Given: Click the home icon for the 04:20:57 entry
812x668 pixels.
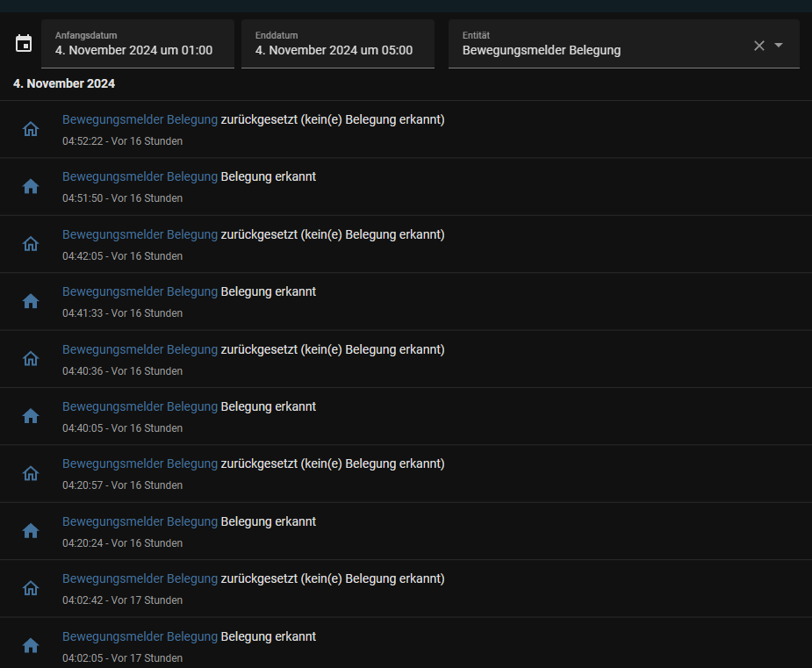Looking at the screenshot, I should click(x=31, y=473).
